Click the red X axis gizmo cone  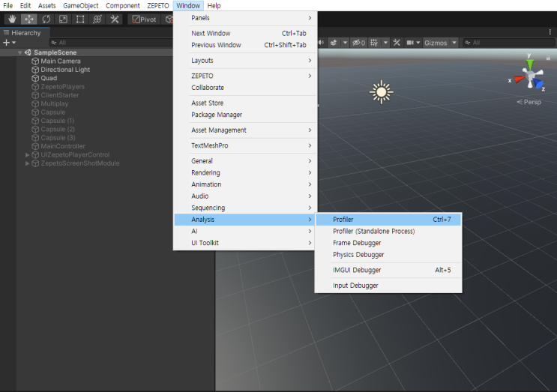(x=519, y=79)
